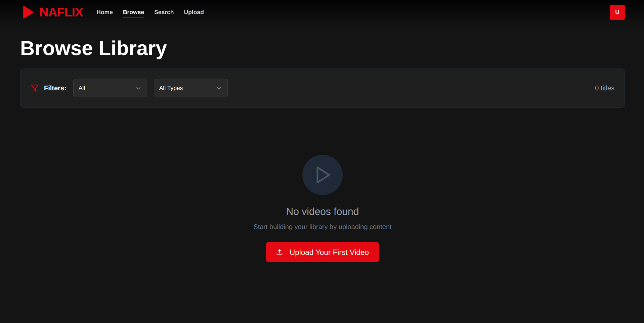Select the Browse nav tab
The width and height of the screenshot is (644, 323).
pyautogui.click(x=133, y=12)
